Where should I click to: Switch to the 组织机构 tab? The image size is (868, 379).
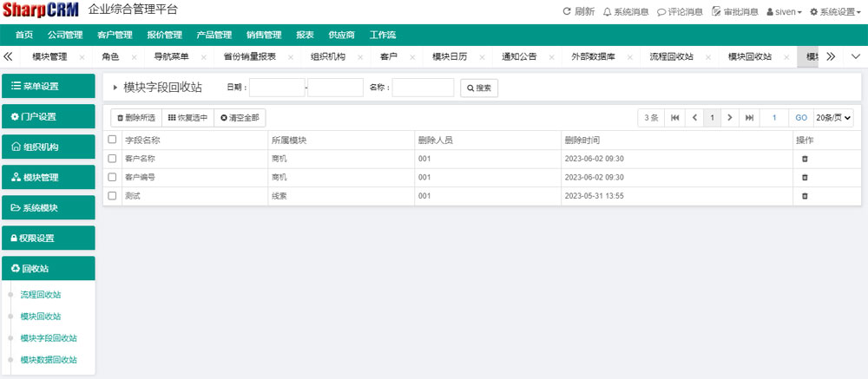click(x=327, y=56)
